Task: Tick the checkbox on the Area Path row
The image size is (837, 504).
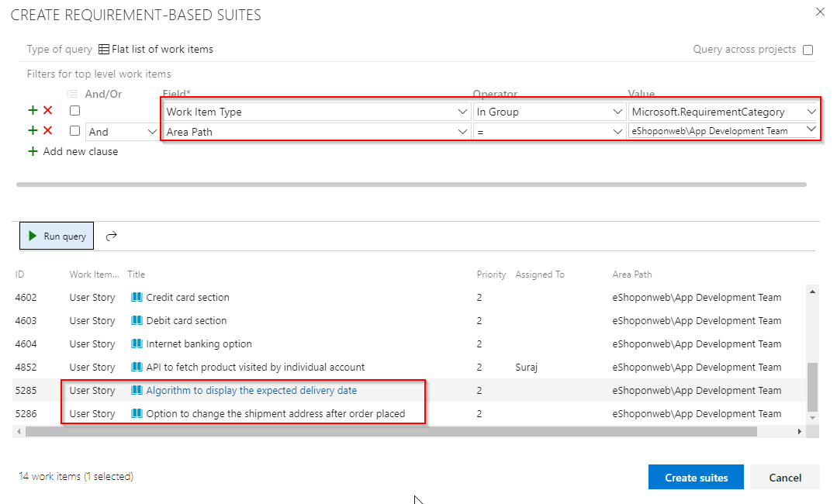Action: [x=74, y=131]
